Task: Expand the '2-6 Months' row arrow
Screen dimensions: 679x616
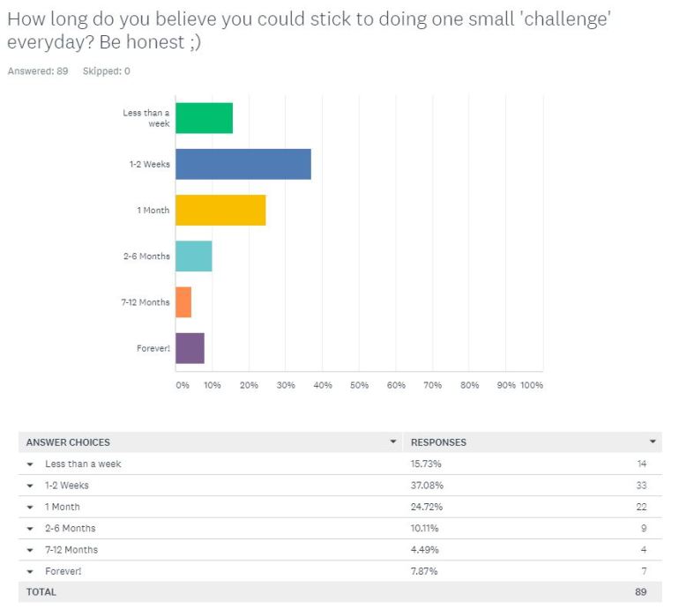Action: pyautogui.click(x=30, y=529)
